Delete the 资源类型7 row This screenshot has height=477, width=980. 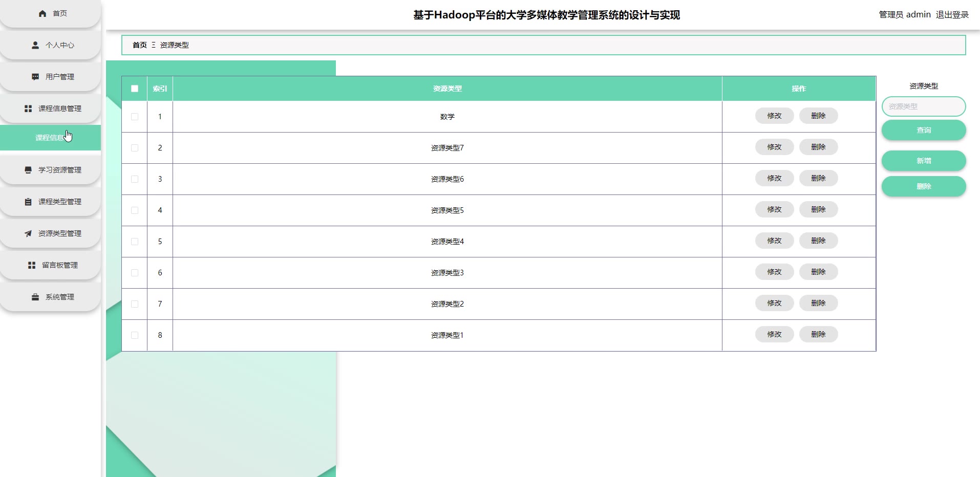pos(818,147)
